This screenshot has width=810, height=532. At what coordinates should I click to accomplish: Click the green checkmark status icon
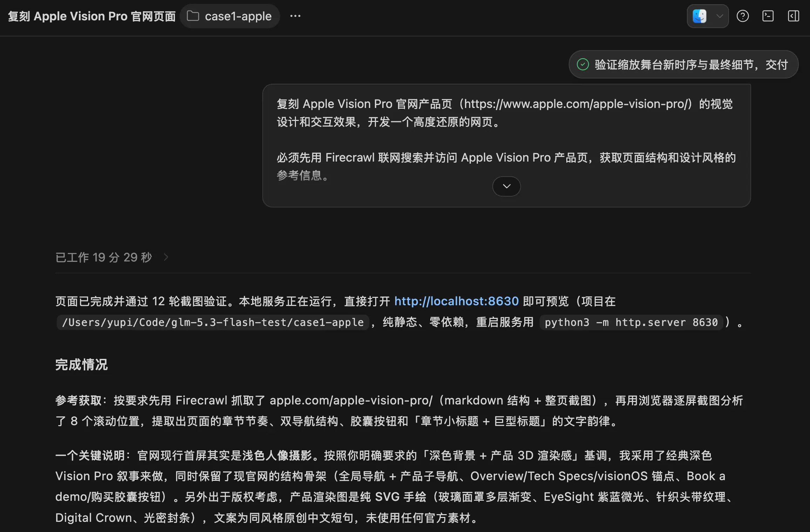pyautogui.click(x=583, y=64)
